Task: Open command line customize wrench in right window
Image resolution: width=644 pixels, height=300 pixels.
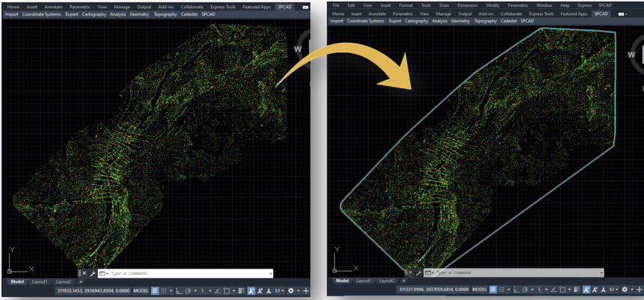Action: (419, 272)
